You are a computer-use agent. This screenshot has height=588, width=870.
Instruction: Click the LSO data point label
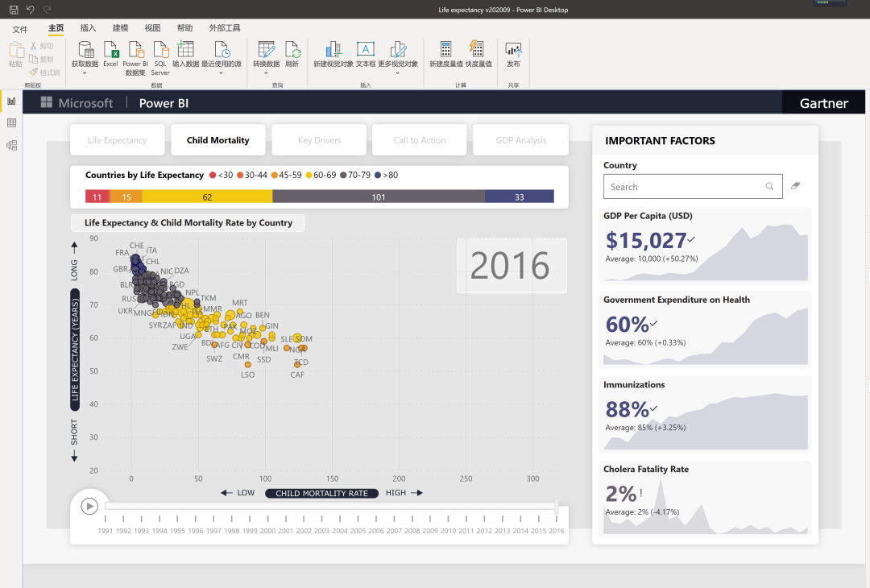click(248, 375)
